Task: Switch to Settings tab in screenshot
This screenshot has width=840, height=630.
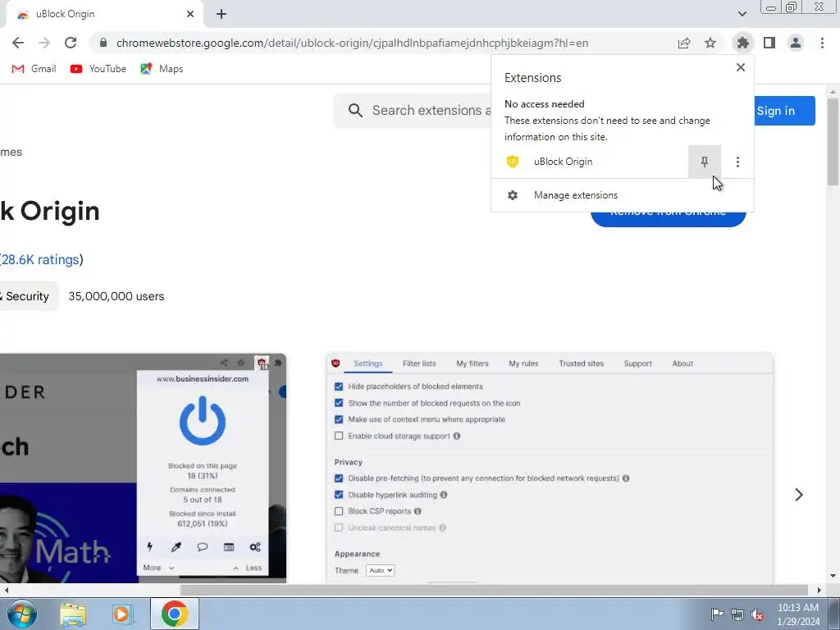Action: tap(368, 363)
